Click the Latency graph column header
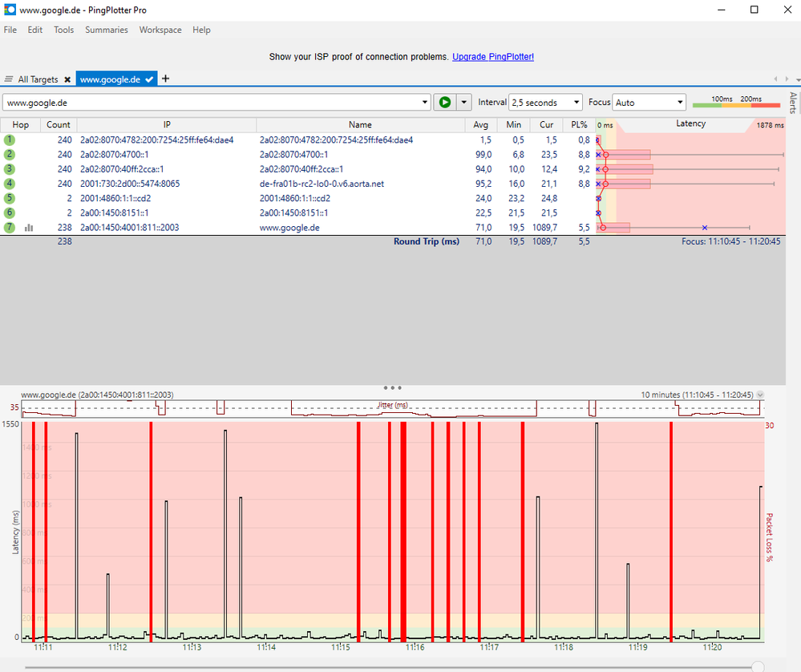The image size is (801, 672). pos(690,123)
